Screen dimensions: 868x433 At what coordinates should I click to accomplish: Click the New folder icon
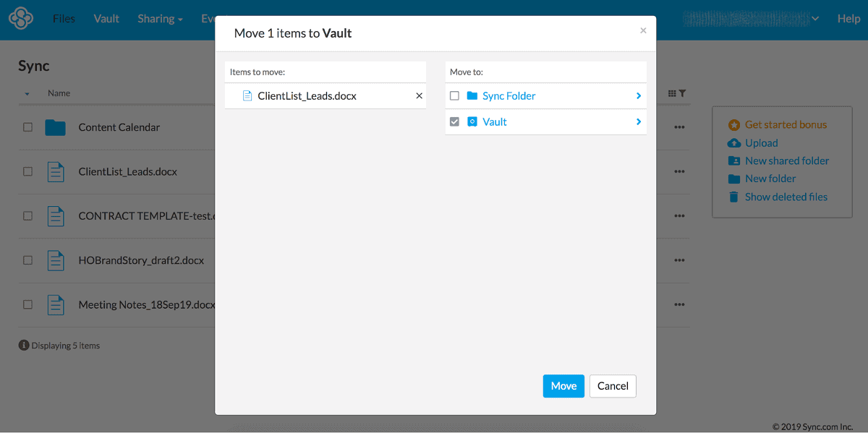coord(735,179)
